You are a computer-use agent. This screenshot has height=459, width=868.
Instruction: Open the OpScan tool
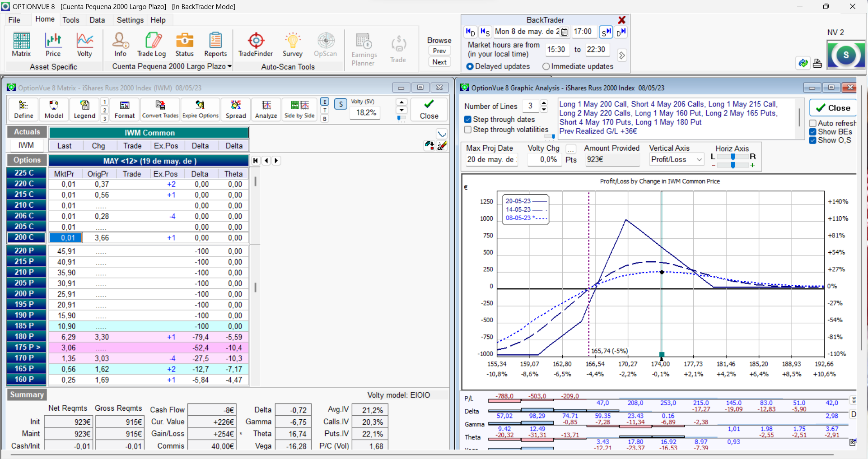pyautogui.click(x=326, y=45)
